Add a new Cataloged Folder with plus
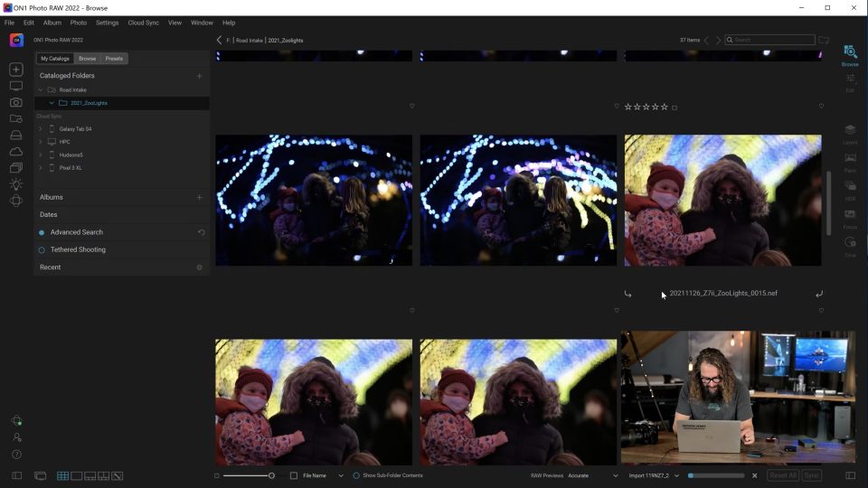The height and width of the screenshot is (488, 868). (199, 76)
